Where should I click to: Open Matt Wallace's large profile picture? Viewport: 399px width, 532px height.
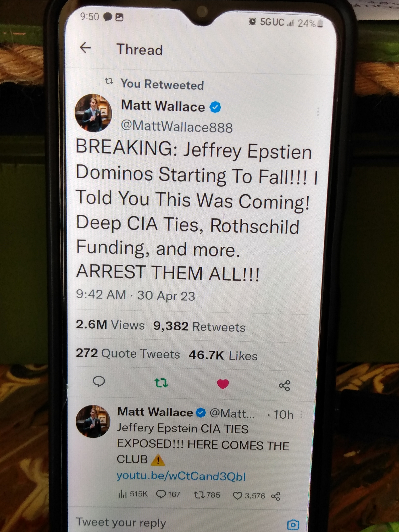(x=93, y=113)
